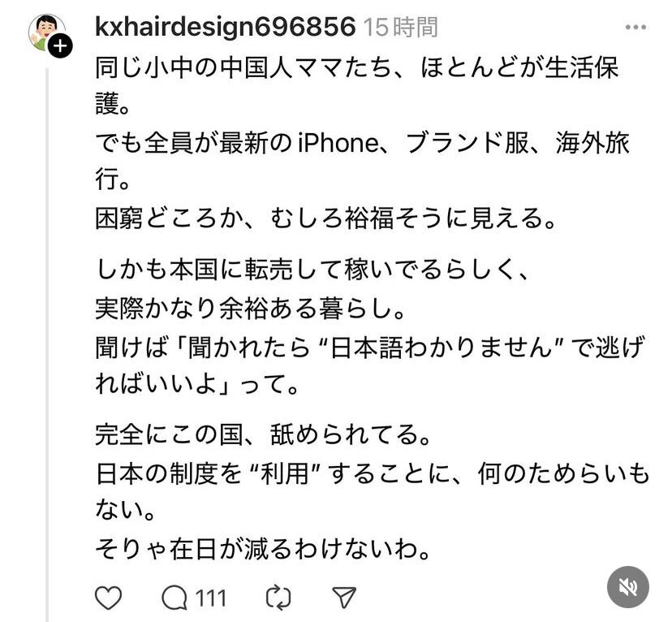Viewport: 672px width, 622px height.
Task: Open the kxhairdesign696856 username link
Action: [x=225, y=27]
